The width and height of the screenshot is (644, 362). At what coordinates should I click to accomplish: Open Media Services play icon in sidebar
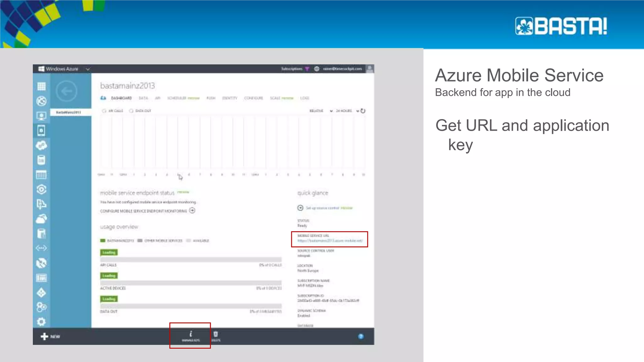click(41, 189)
